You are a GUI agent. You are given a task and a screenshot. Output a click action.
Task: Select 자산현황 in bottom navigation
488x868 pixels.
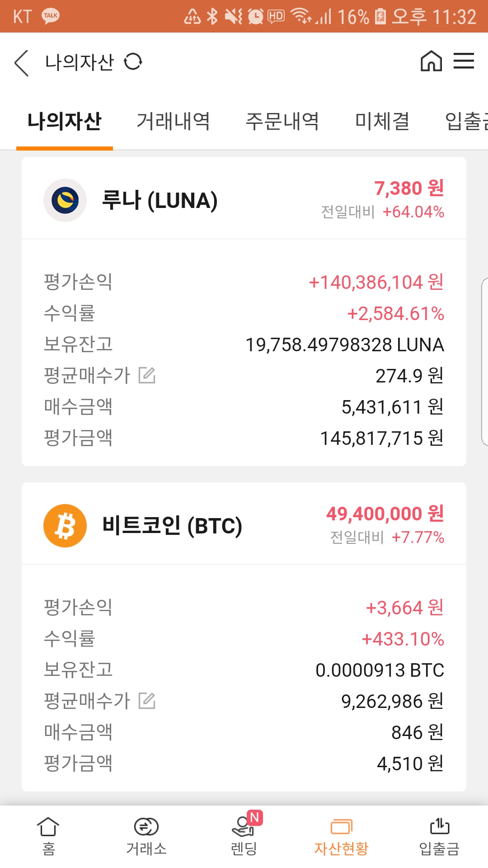(x=342, y=836)
